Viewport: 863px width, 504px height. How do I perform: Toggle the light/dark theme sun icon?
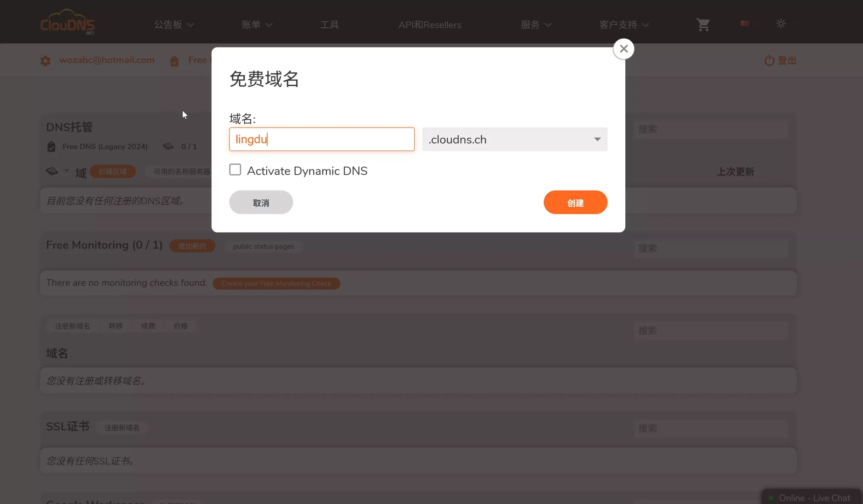[781, 23]
